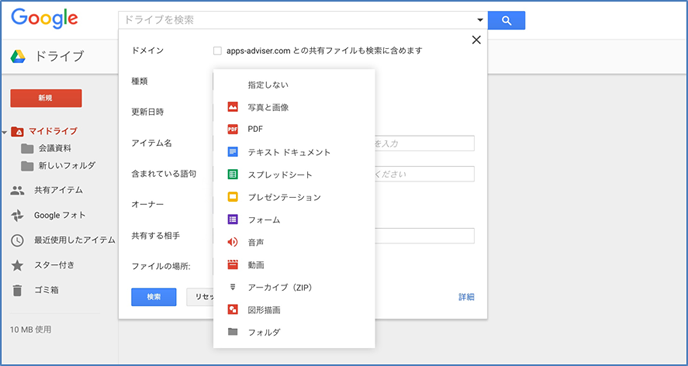Click the gray フォルダ type icon
This screenshot has width=688, height=366.
(x=233, y=332)
